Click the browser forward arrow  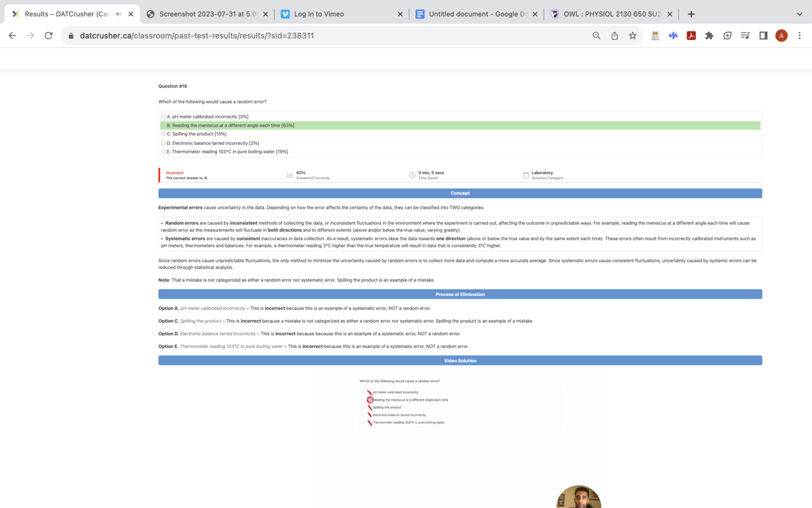click(x=30, y=35)
